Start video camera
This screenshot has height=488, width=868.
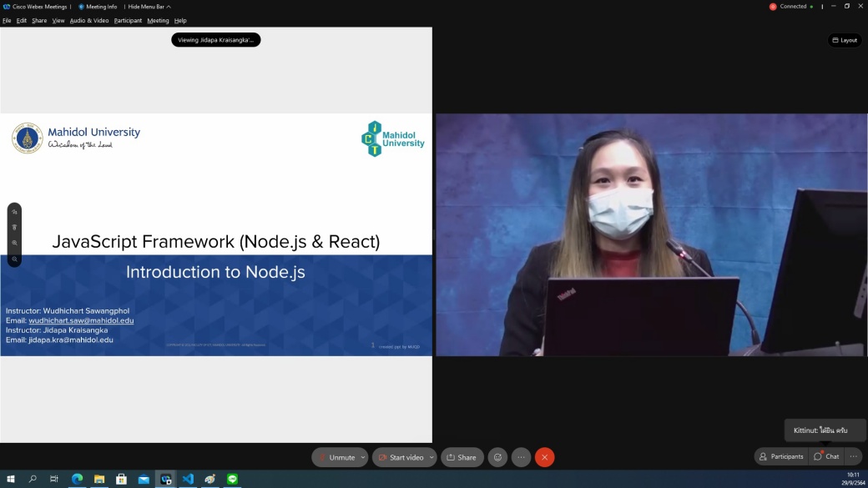(401, 457)
